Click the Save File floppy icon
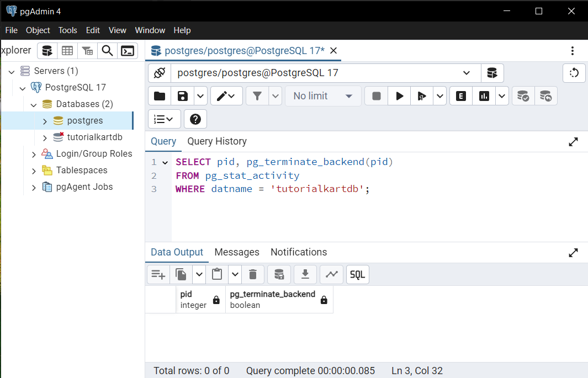This screenshot has height=378, width=588. [x=183, y=96]
